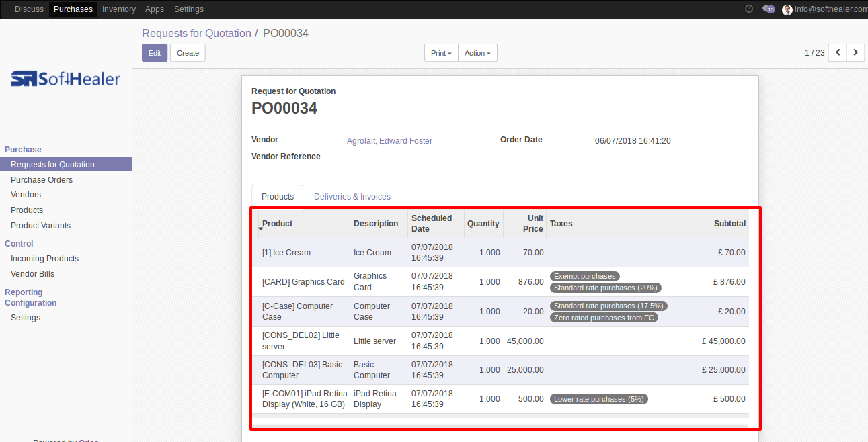This screenshot has height=442, width=868.
Task: Go back to Requests for Quotation breadcrumb
Action: click(x=196, y=33)
